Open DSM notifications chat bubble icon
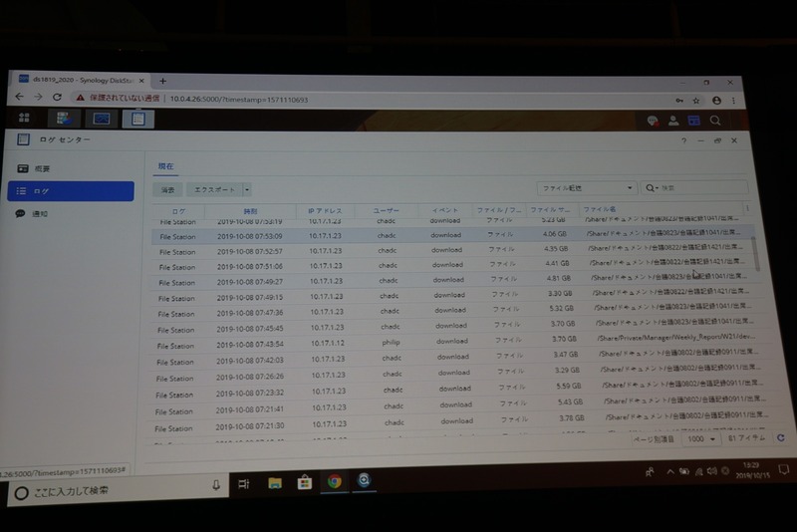This screenshot has width=797, height=532. tap(653, 121)
